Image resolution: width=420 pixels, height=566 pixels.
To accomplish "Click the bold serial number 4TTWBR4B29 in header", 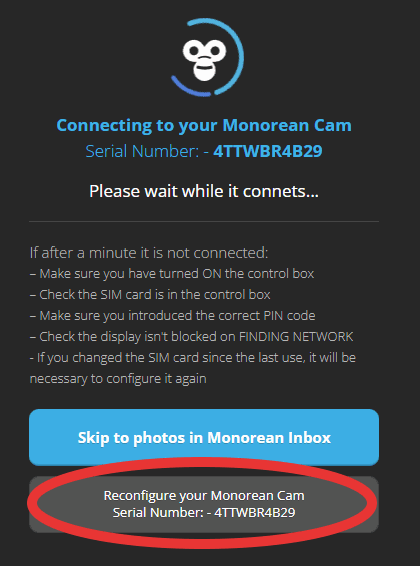I will coord(268,151).
